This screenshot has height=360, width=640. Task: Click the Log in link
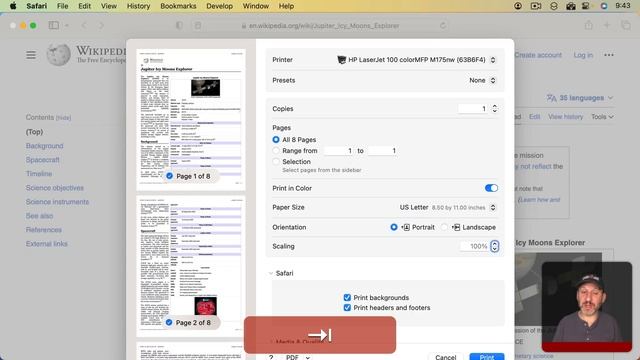pyautogui.click(x=583, y=55)
